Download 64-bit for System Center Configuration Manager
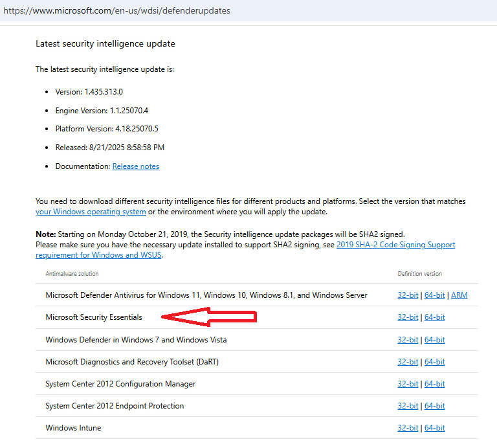 click(x=435, y=384)
